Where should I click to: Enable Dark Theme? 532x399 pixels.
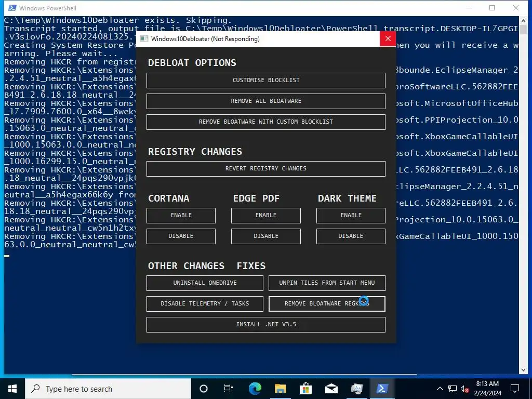click(351, 216)
